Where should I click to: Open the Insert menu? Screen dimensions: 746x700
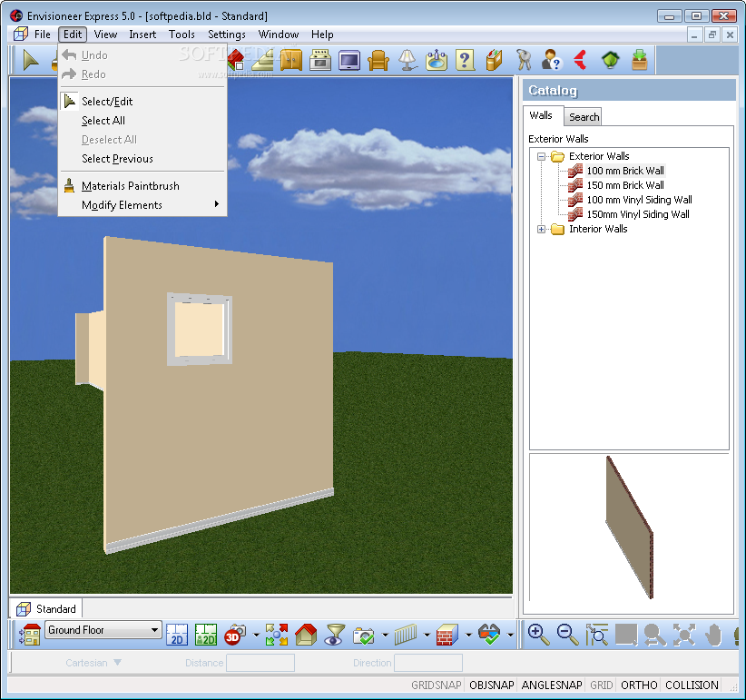142,35
